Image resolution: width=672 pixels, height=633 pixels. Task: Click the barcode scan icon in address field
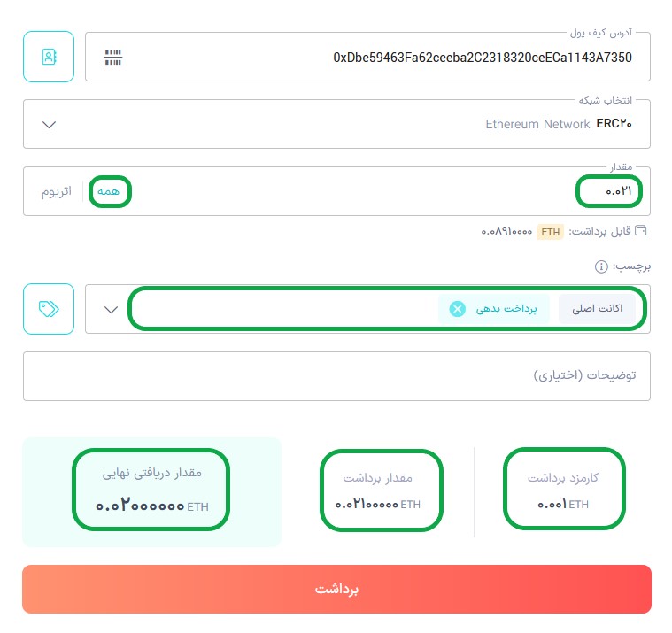pos(113,57)
